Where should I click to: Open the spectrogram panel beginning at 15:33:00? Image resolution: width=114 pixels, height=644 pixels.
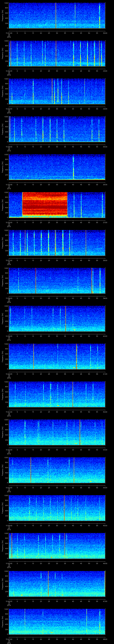[57, 91]
